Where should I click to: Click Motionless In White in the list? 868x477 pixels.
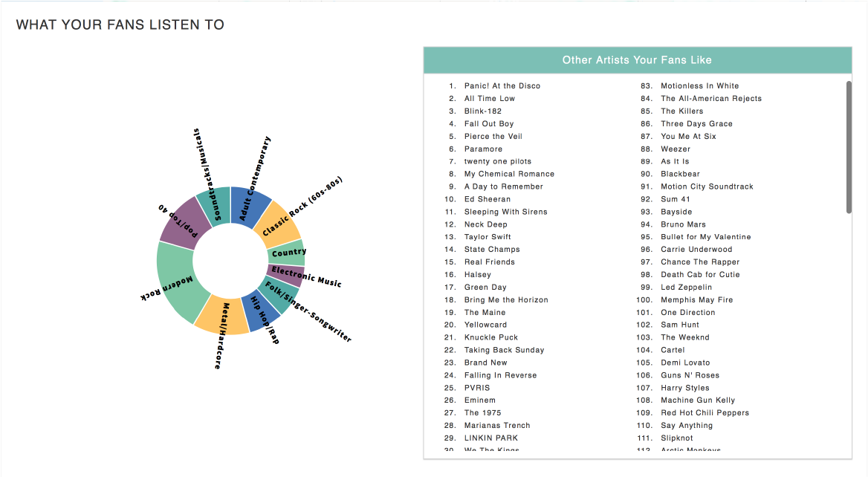point(699,86)
